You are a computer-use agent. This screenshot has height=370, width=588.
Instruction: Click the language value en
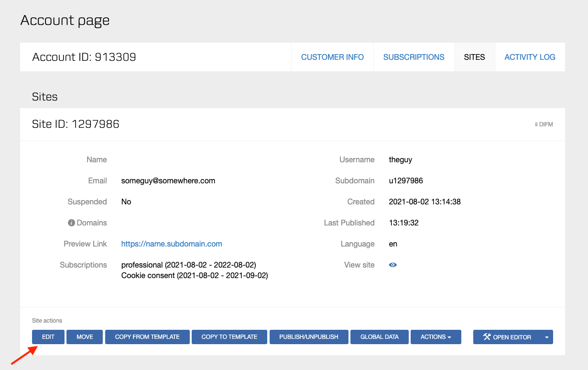coord(393,244)
